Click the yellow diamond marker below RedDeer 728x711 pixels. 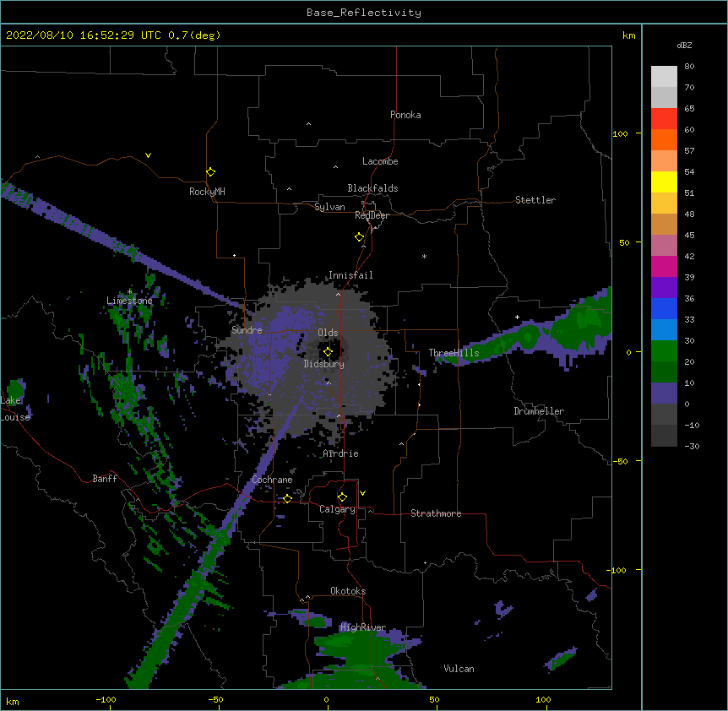(359, 237)
